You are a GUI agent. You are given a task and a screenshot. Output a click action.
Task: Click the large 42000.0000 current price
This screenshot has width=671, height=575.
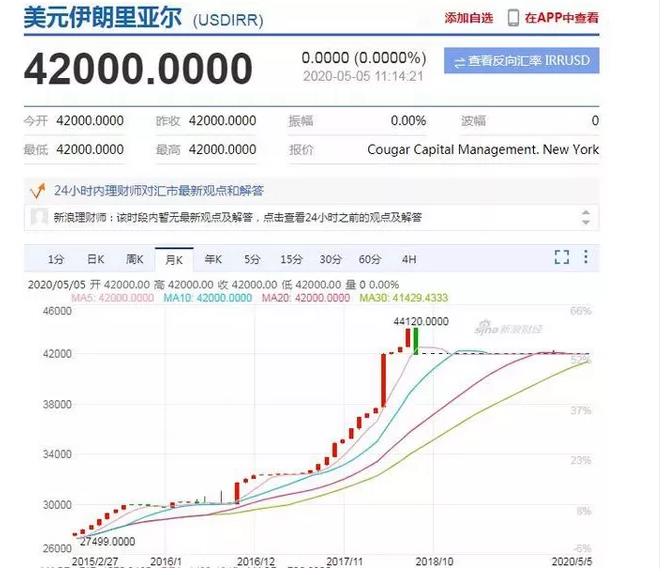pos(138,68)
